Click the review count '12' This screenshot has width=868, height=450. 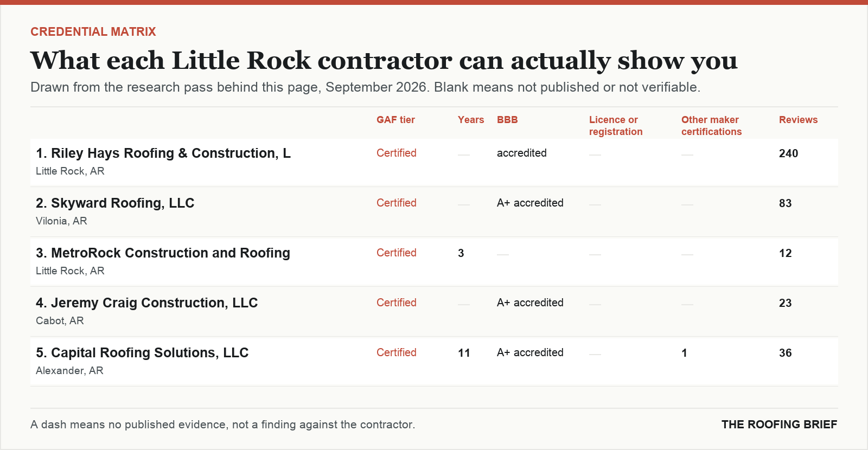(x=786, y=253)
